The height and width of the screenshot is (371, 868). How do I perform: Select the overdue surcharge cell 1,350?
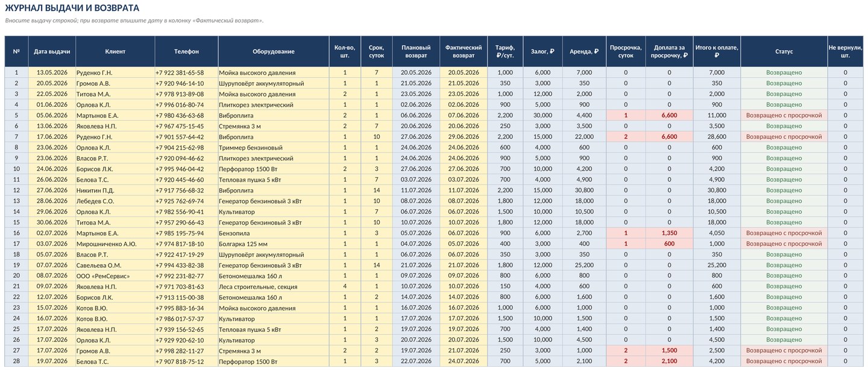click(x=669, y=233)
